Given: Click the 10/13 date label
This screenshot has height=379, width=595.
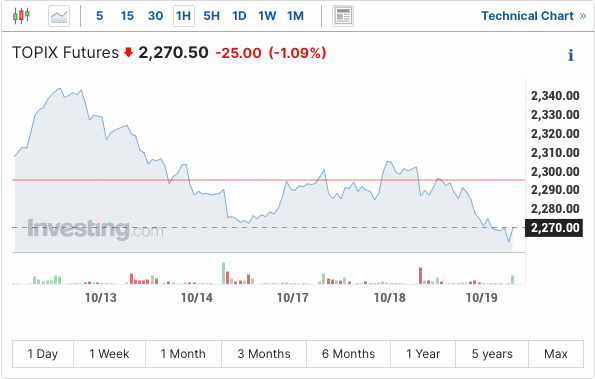Looking at the screenshot, I should tap(101, 298).
